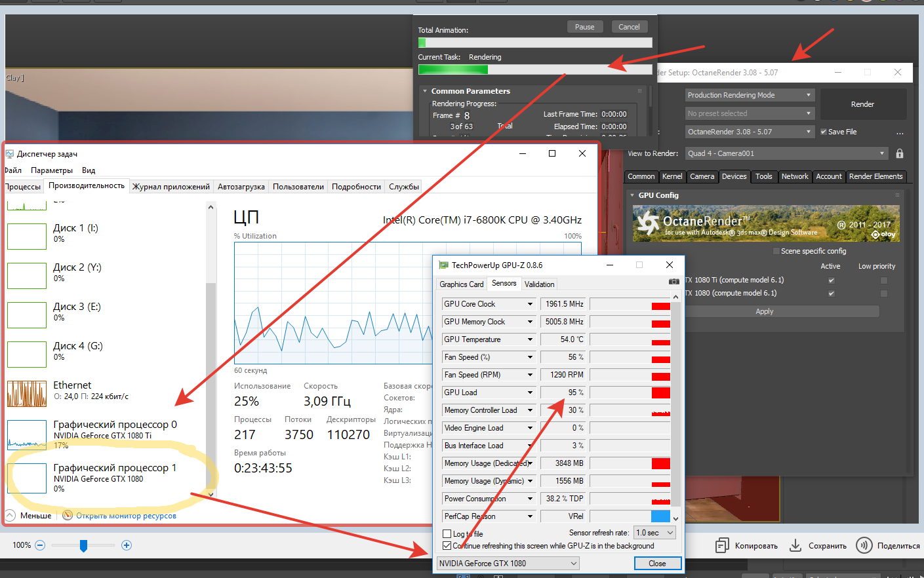Click the GPU Load 95 % value

(563, 393)
